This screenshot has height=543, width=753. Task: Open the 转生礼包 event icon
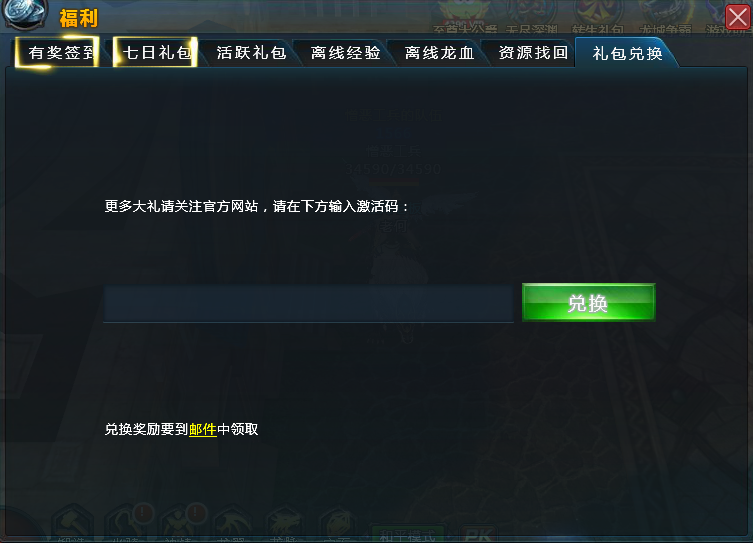(x=598, y=17)
